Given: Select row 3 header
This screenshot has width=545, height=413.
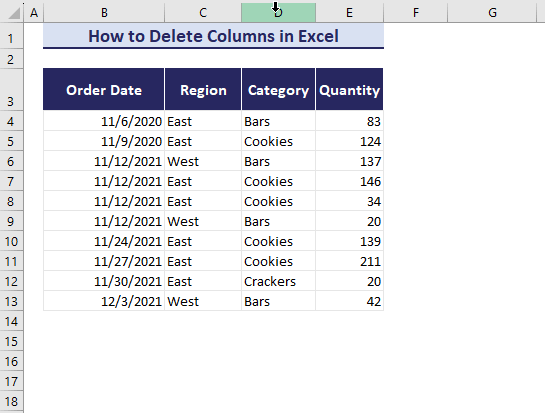Looking at the screenshot, I should click(x=11, y=90).
